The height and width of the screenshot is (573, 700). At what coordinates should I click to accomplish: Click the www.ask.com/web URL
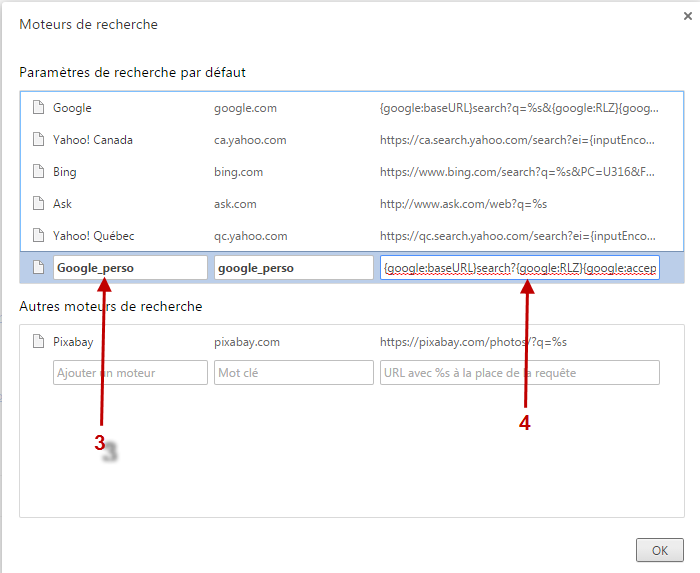pos(463,204)
